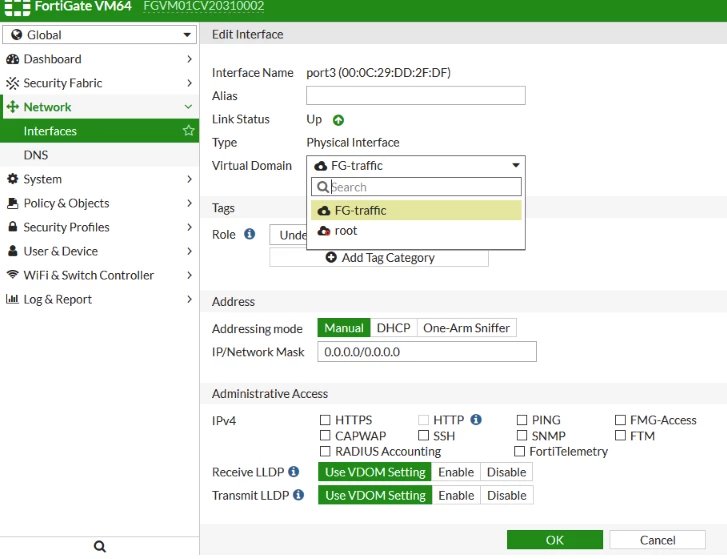Image resolution: width=727 pixels, height=559 pixels.
Task: Click the Role info icon
Action: [x=249, y=234]
